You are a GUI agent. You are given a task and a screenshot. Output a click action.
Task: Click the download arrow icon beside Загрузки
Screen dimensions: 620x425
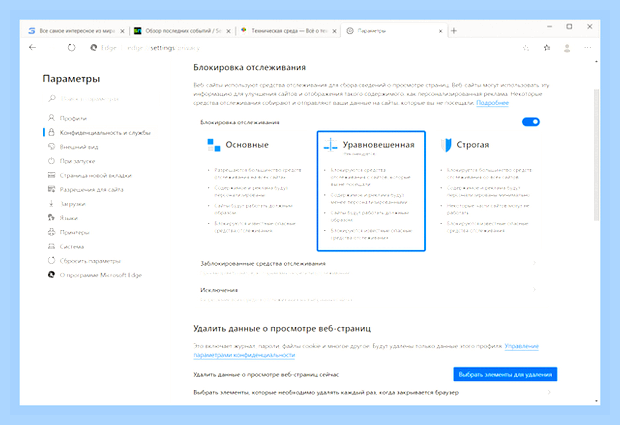51,203
